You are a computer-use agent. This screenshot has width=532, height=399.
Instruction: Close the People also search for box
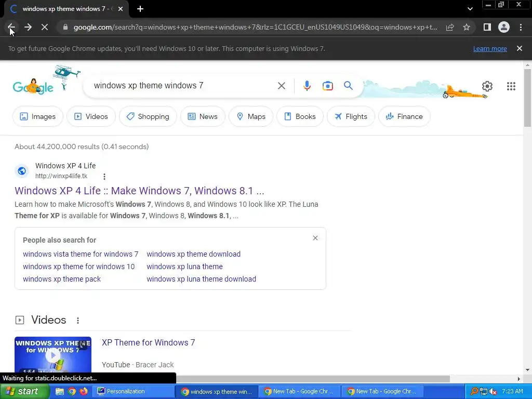pyautogui.click(x=315, y=238)
